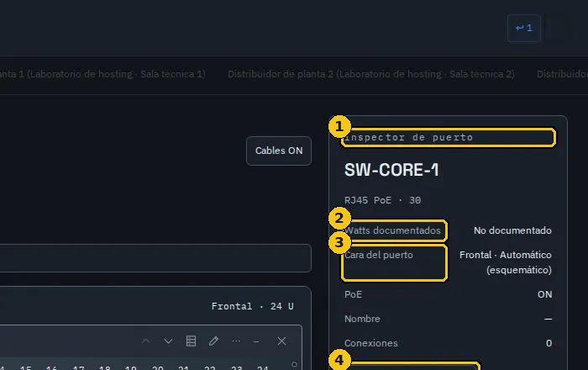Toggle the Cables ON button
588x370 pixels.
click(279, 151)
